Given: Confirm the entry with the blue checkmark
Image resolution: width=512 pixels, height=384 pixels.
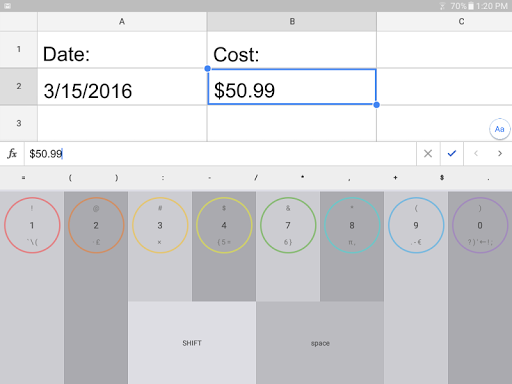Looking at the screenshot, I should coord(452,154).
